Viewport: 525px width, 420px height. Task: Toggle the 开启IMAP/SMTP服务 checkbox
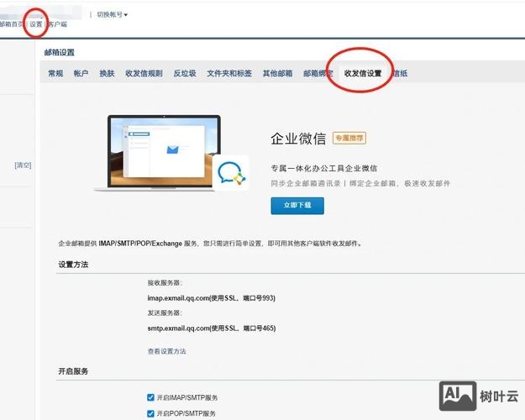pos(150,397)
